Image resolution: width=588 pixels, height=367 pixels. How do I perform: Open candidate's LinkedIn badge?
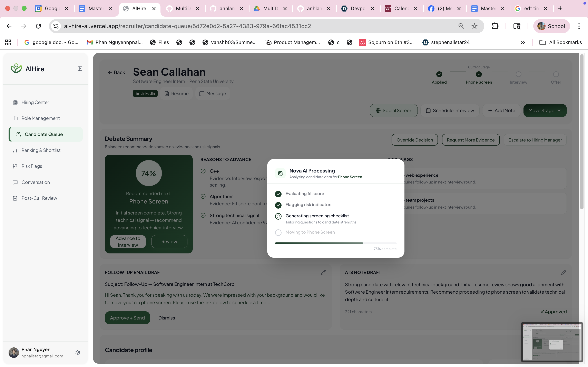pos(145,93)
